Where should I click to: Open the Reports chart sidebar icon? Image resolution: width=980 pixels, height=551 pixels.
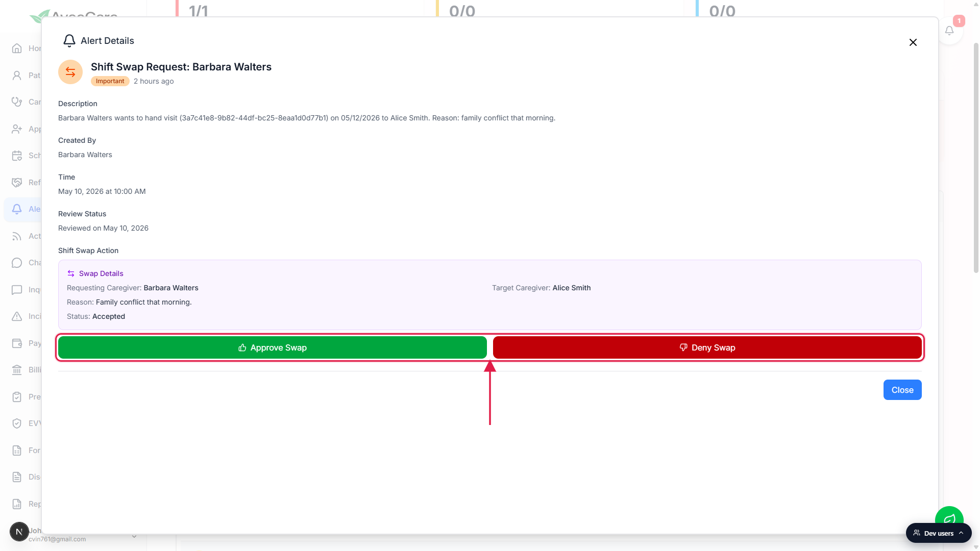(17, 504)
